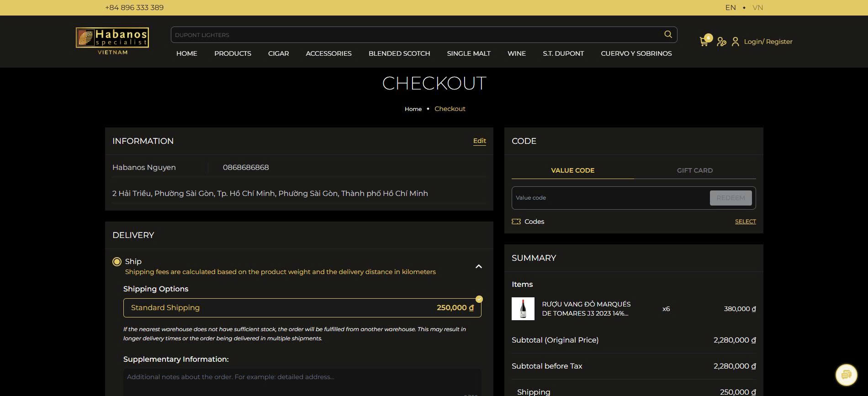Click the REDEEM button

tap(731, 198)
